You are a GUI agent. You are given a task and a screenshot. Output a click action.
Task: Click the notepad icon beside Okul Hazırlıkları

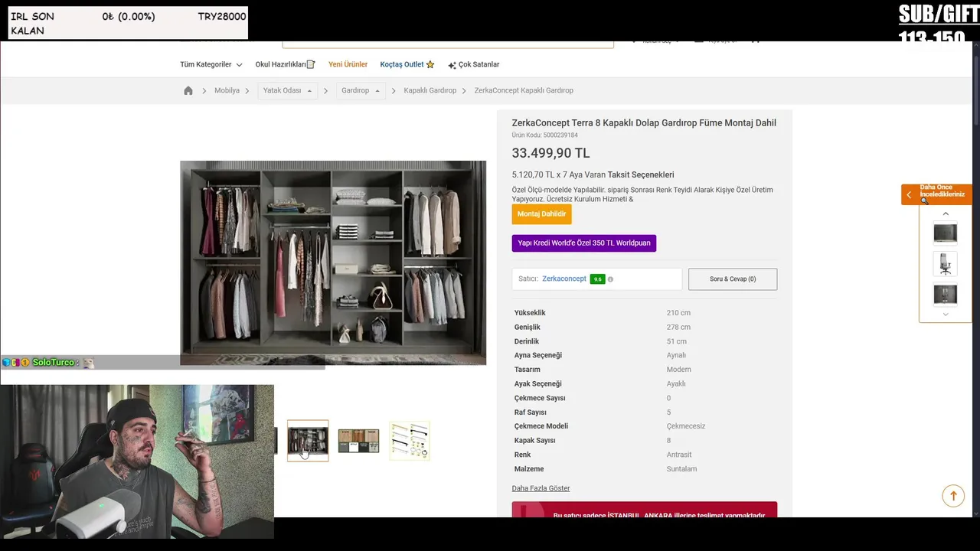311,64
